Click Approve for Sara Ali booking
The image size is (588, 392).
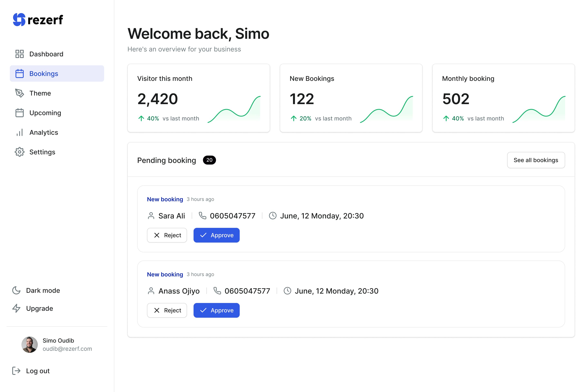(x=217, y=235)
